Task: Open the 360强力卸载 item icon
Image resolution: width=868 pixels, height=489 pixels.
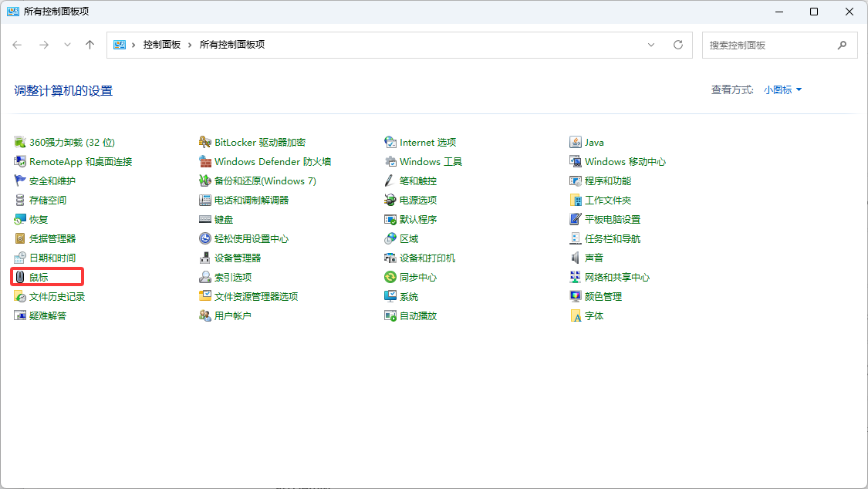Action: coord(20,142)
